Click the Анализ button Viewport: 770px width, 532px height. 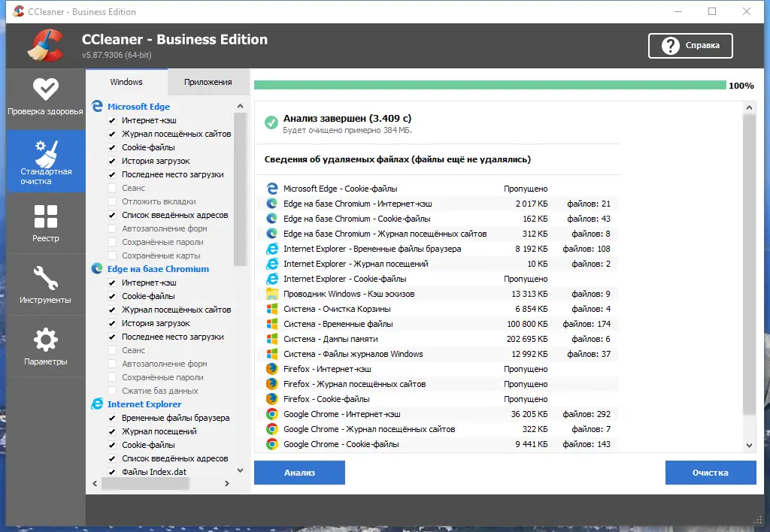(x=299, y=473)
